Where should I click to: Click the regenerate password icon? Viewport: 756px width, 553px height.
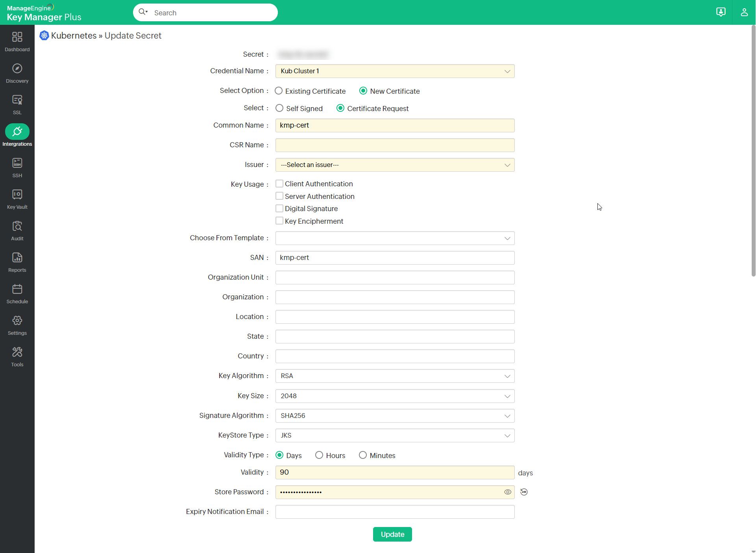coord(524,492)
